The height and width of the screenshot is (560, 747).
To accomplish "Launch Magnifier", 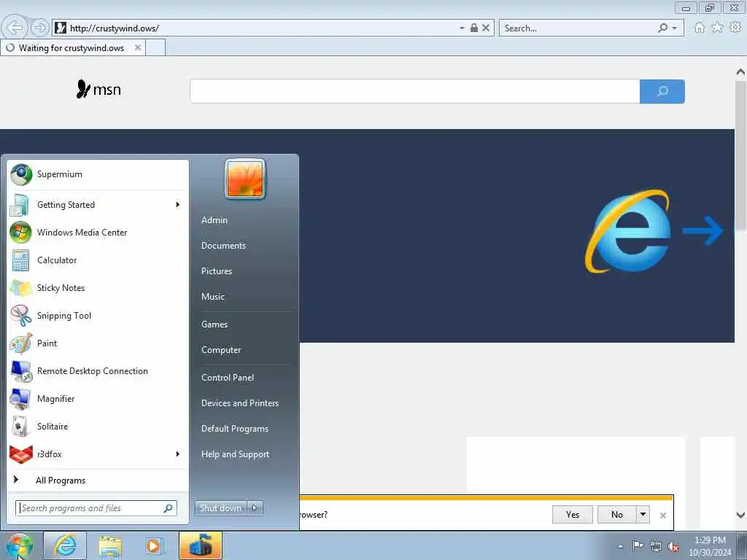I will coord(98,399).
